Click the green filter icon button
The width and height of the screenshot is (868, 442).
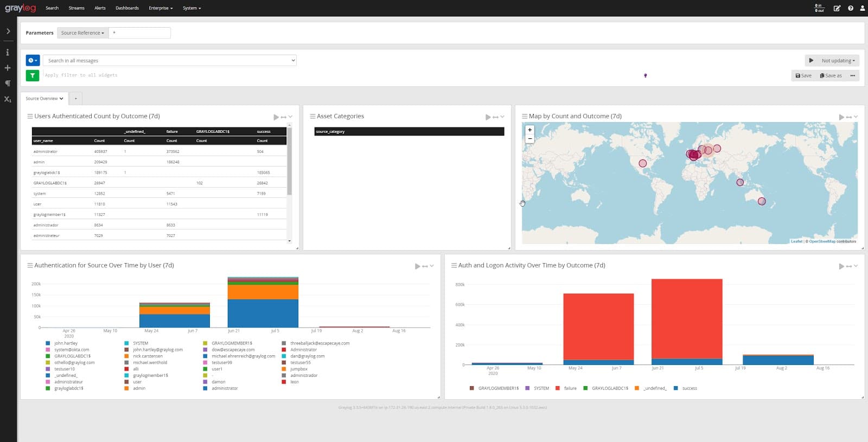click(x=33, y=75)
